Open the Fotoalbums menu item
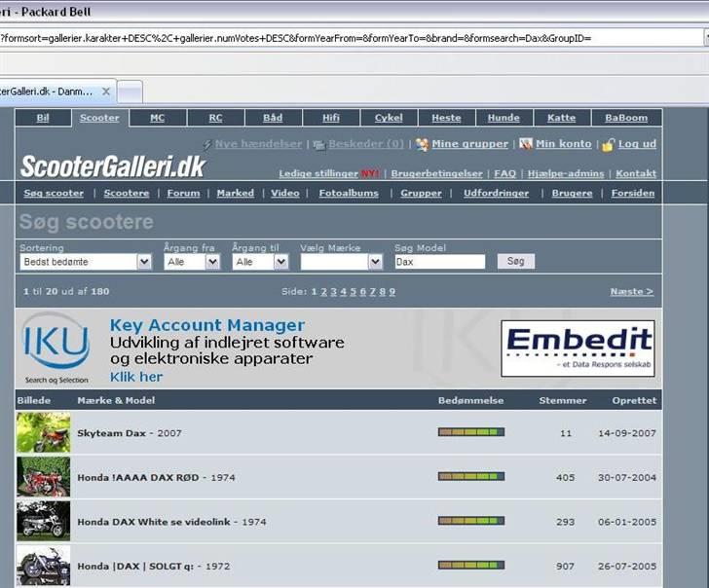Viewport: 709px width, 588px height. point(350,193)
